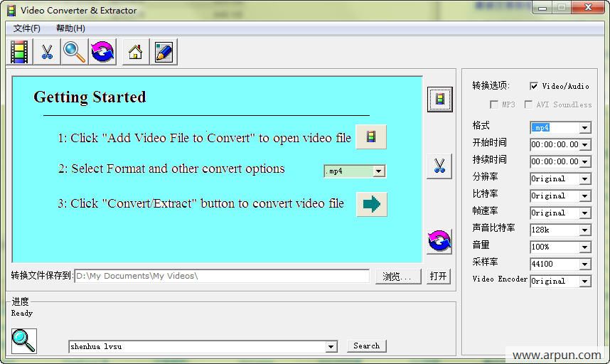The height and width of the screenshot is (364, 610).
Task: Uncheck the Video/Audio checkbox
Action: point(534,86)
